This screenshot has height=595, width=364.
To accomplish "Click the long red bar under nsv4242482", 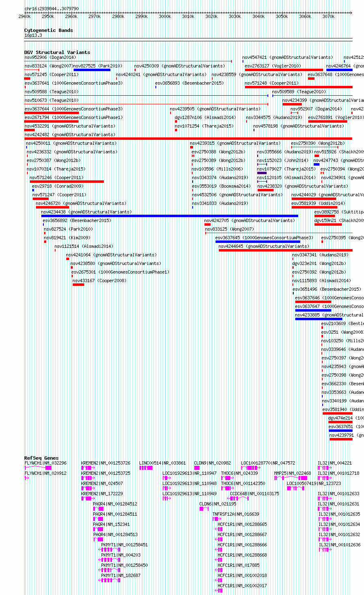I will 188,139.
